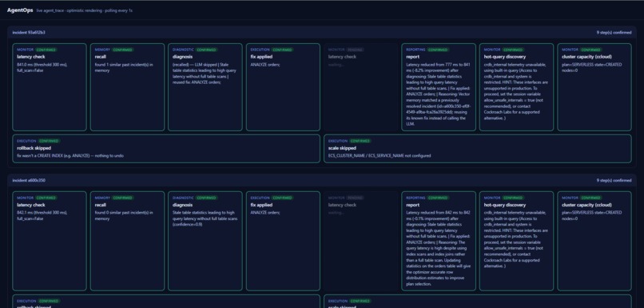This screenshot has width=644, height=308.
Task: Click CONFIRMED badge on 93a612b3 rollback skipped card
Action: pyautogui.click(x=49, y=141)
